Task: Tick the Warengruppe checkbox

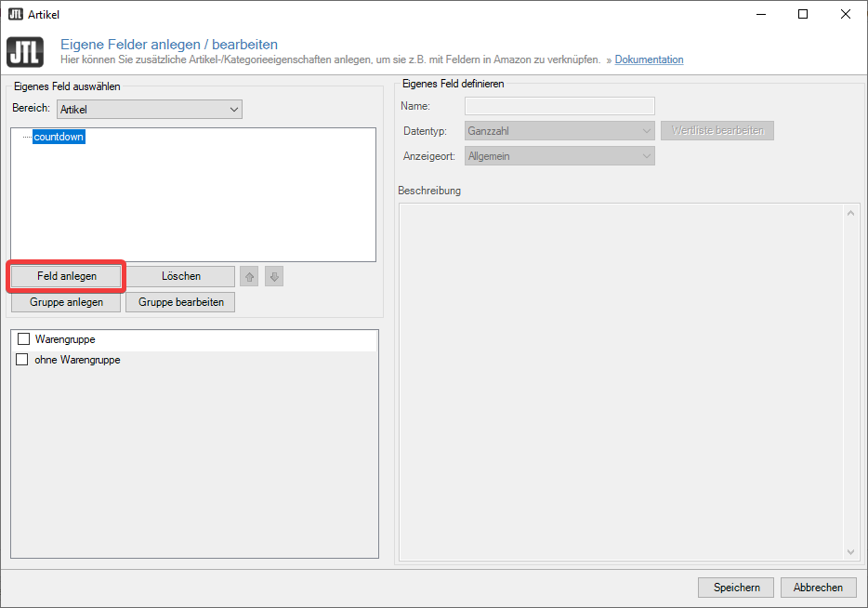Action: [x=23, y=339]
